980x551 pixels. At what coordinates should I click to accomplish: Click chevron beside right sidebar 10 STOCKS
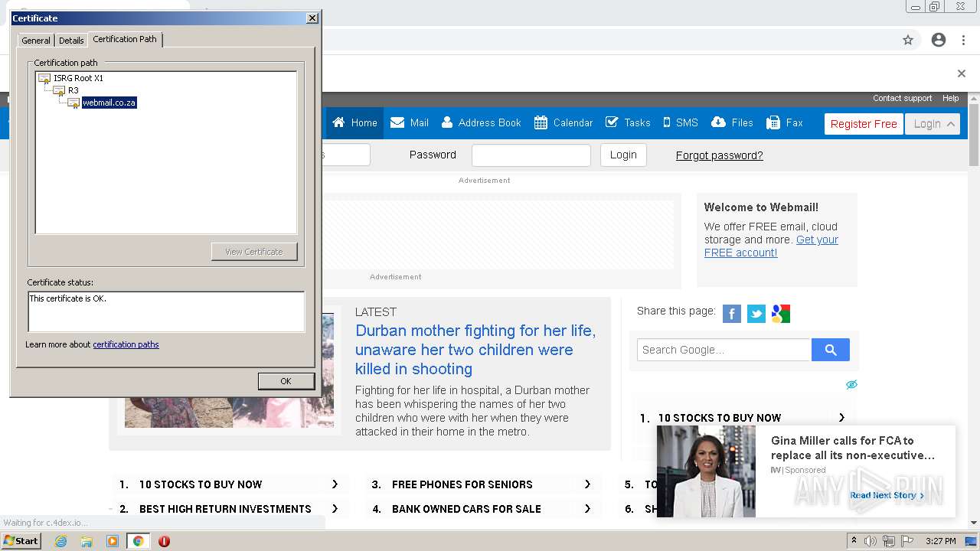click(841, 418)
